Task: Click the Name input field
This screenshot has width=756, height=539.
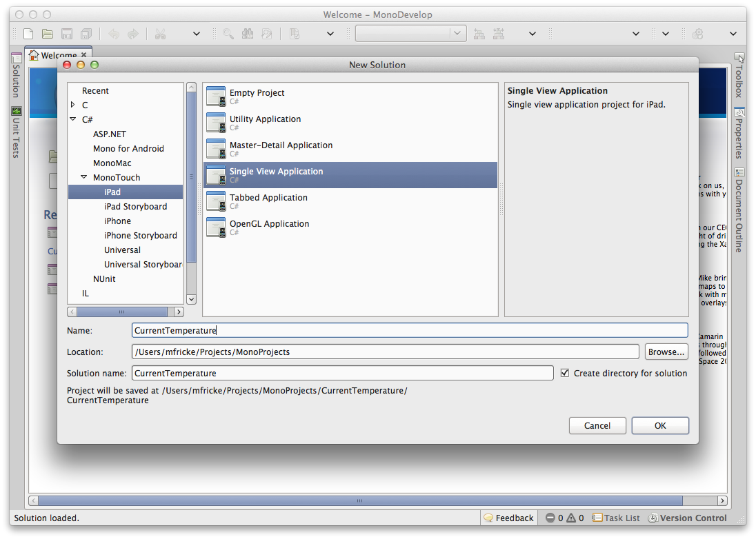Action: pyautogui.click(x=409, y=330)
